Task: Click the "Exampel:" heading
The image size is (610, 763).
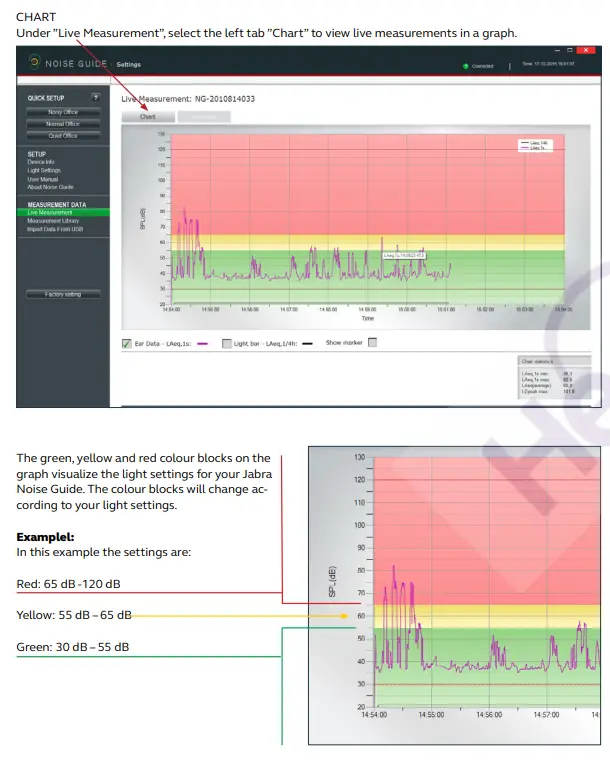Action: click(x=45, y=537)
